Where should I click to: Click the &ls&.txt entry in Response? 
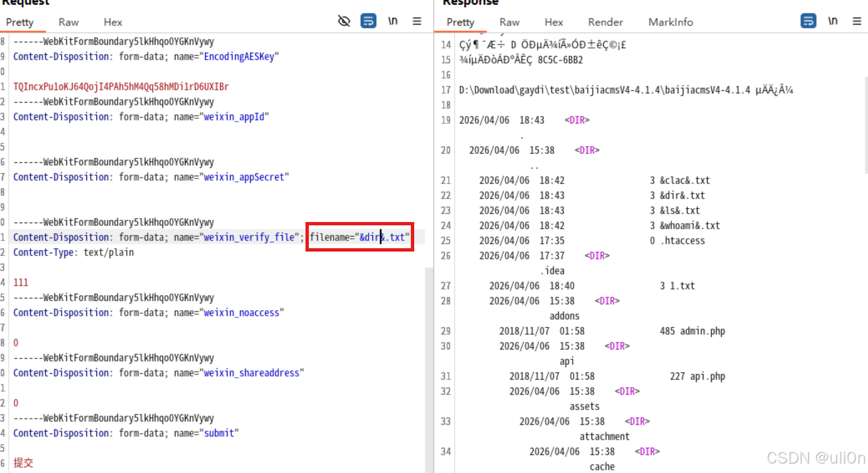pos(680,210)
